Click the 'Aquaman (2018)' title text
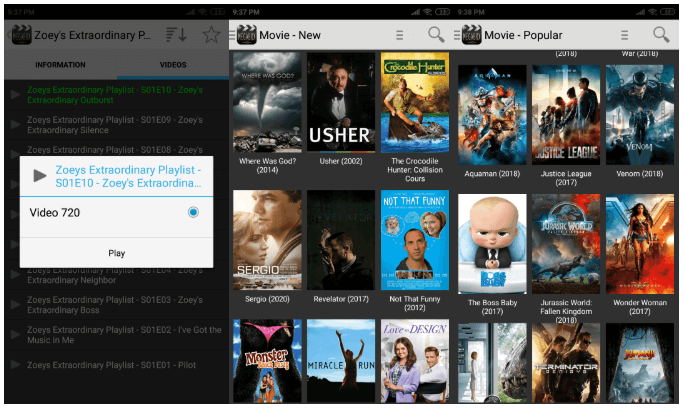This screenshot has width=684, height=411. 492,174
